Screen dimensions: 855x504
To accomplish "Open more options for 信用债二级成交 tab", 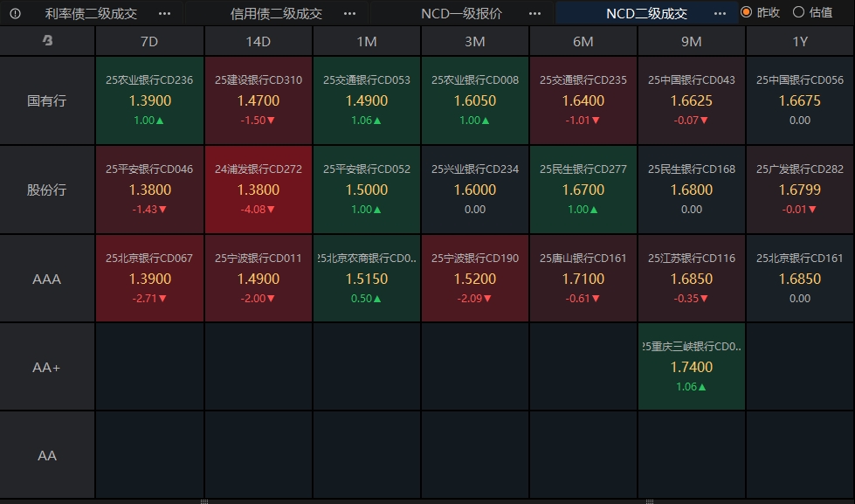I will (349, 14).
